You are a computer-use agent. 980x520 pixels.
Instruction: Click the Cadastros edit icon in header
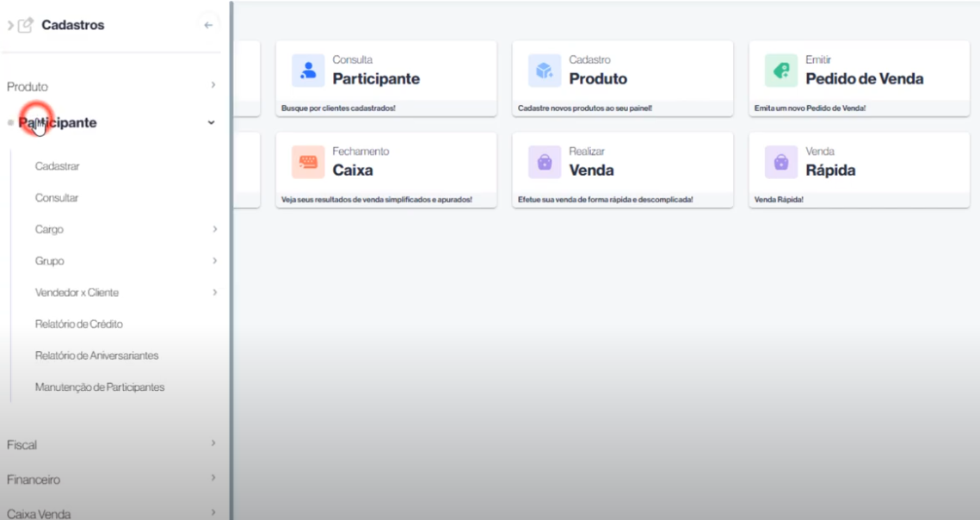(x=26, y=25)
